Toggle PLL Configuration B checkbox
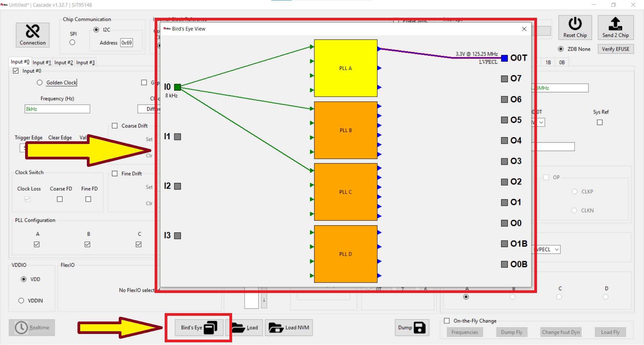 [x=88, y=244]
